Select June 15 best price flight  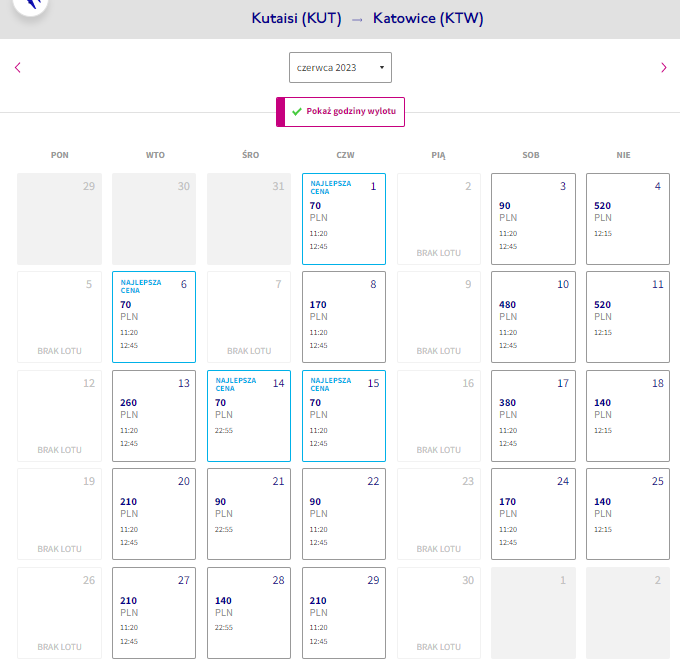344,416
